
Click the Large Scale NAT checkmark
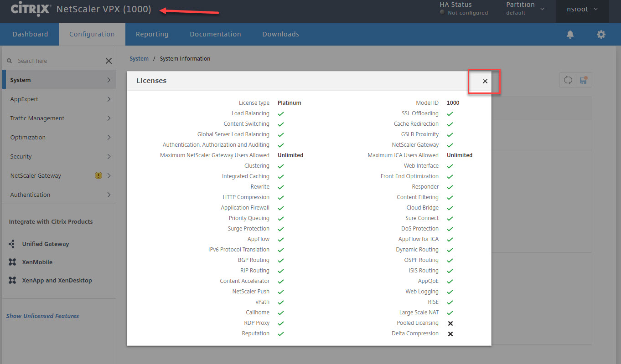pos(450,313)
